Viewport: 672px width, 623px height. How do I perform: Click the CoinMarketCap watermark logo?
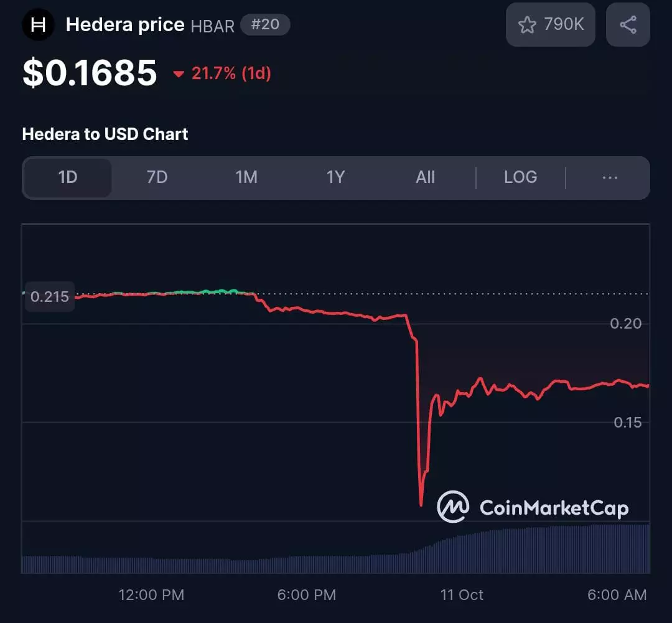tap(453, 507)
